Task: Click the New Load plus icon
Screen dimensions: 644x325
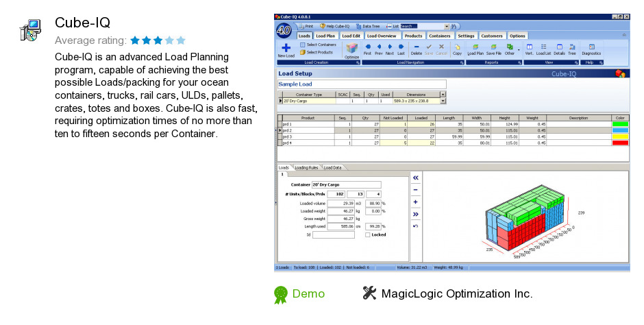Action: 286,48
